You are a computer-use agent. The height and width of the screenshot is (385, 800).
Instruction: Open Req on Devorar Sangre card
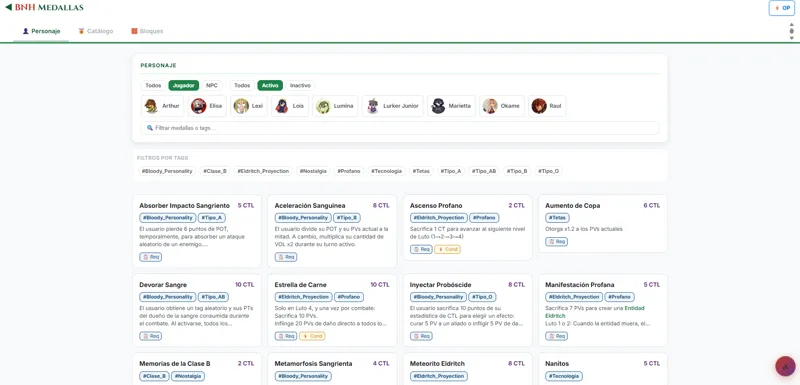151,336
